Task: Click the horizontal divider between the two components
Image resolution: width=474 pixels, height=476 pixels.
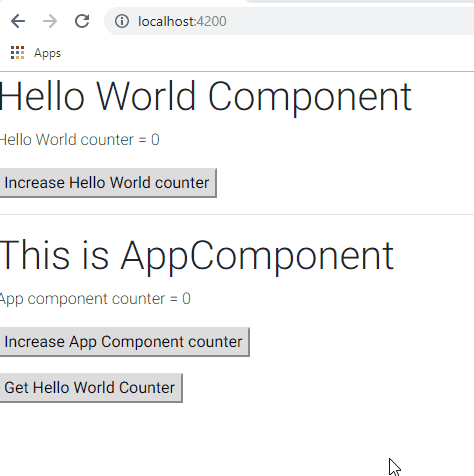Action: (x=237, y=215)
